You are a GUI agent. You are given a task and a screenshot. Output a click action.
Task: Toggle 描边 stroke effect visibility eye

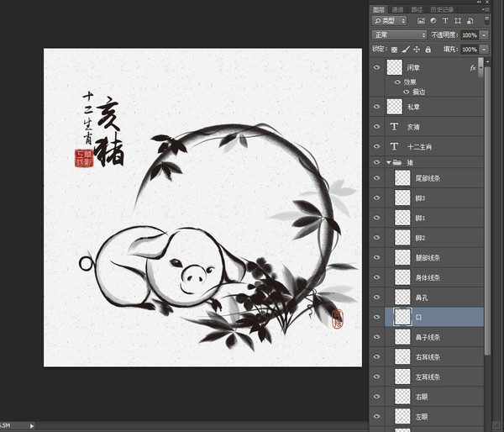[407, 92]
